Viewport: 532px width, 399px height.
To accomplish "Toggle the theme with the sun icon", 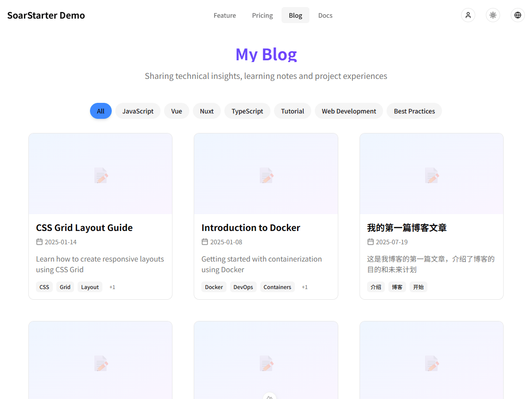I will tap(493, 15).
